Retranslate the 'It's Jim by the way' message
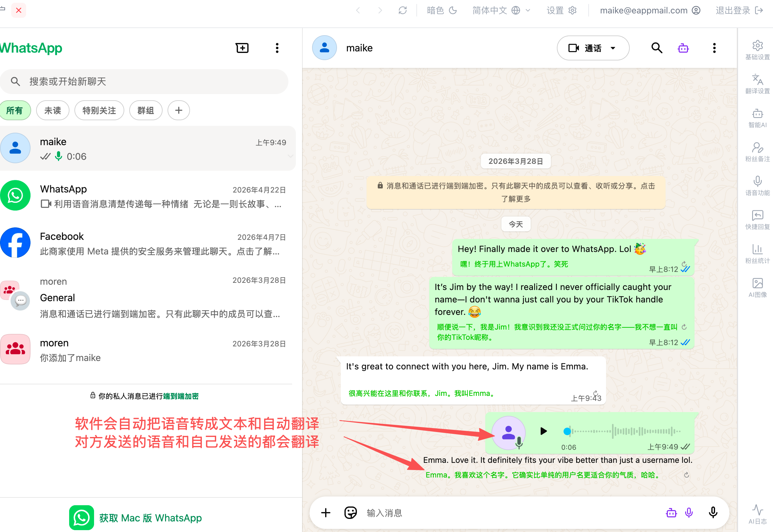Screen dimensions: 773x532 click(684, 327)
